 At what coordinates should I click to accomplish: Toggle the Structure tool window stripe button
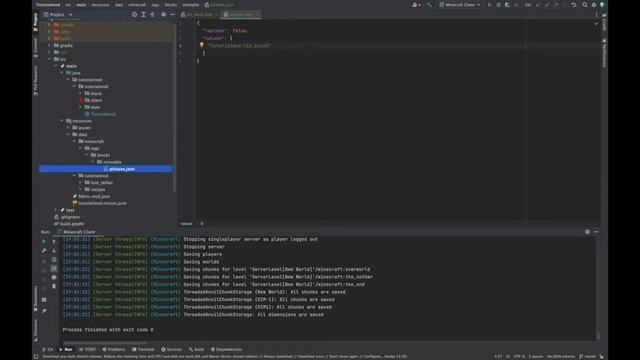click(36, 330)
